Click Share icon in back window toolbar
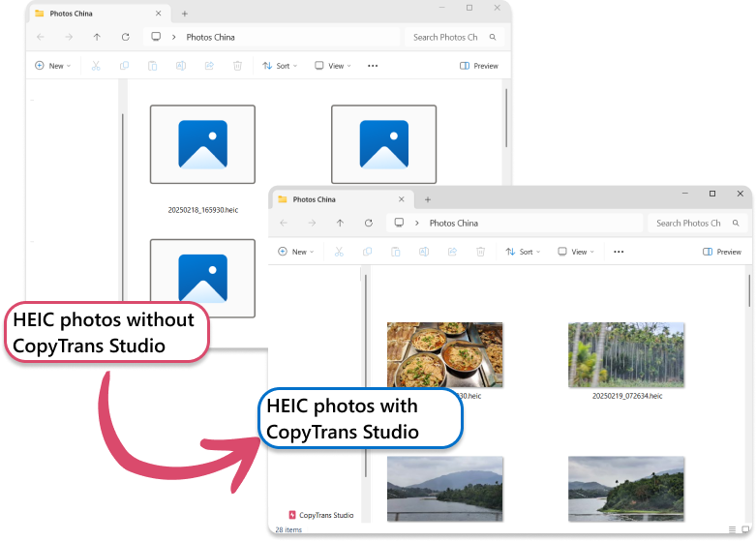This screenshot has height=542, width=756. (209, 66)
